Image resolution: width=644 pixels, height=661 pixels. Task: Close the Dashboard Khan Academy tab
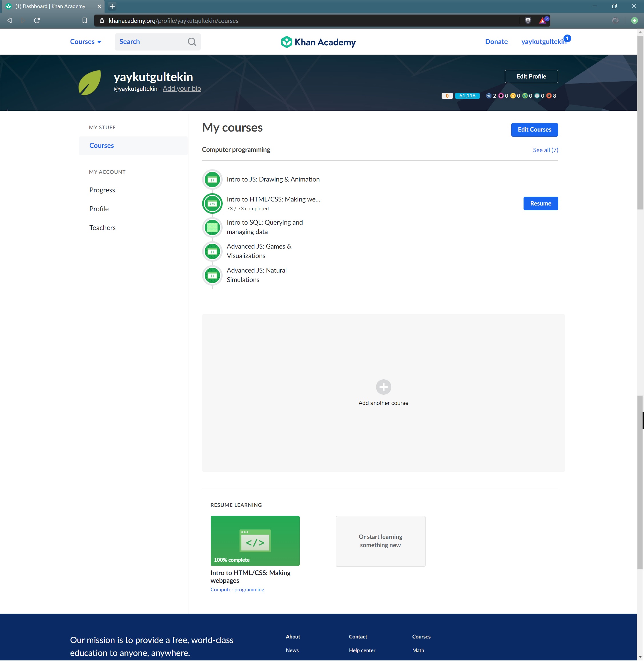pos(99,6)
